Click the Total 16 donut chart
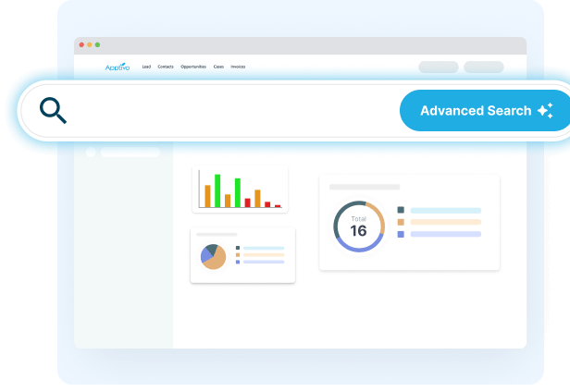Viewport: 570px width, 392px height. point(358,227)
